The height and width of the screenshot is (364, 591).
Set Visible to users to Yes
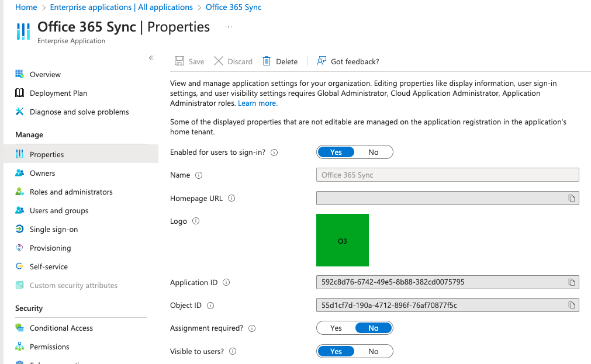point(336,351)
